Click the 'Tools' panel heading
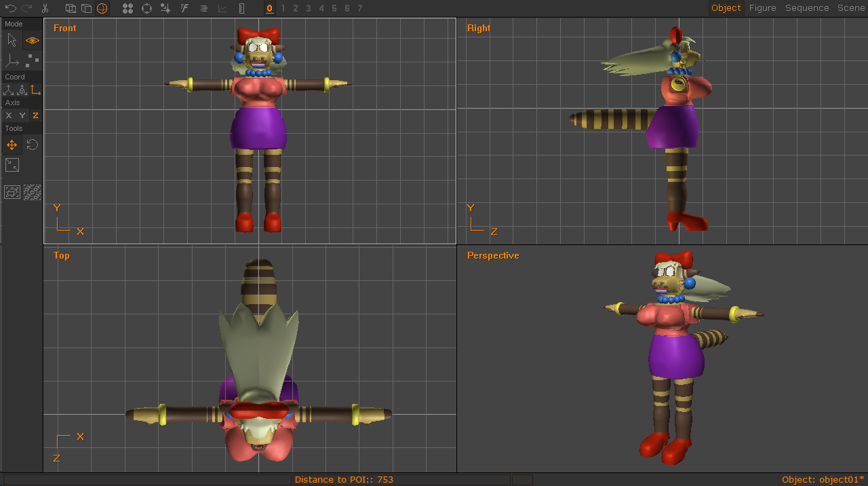Screen dimensions: 868x486 [14, 128]
